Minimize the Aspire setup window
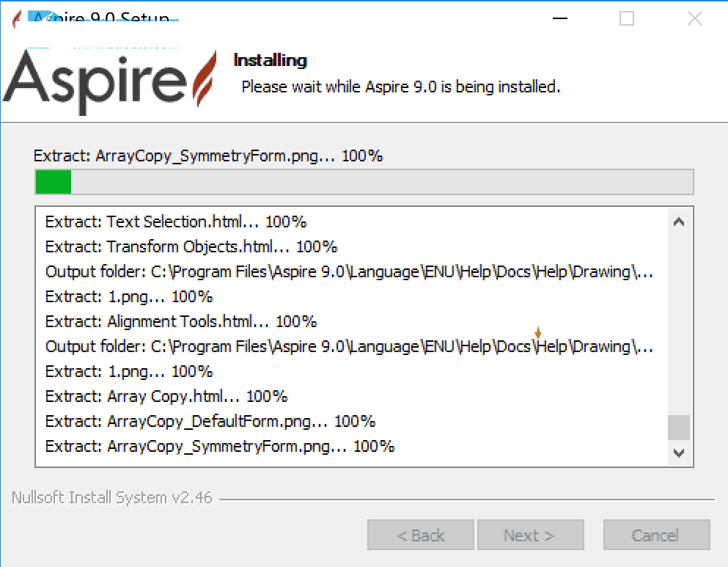The image size is (728, 567). point(560,18)
